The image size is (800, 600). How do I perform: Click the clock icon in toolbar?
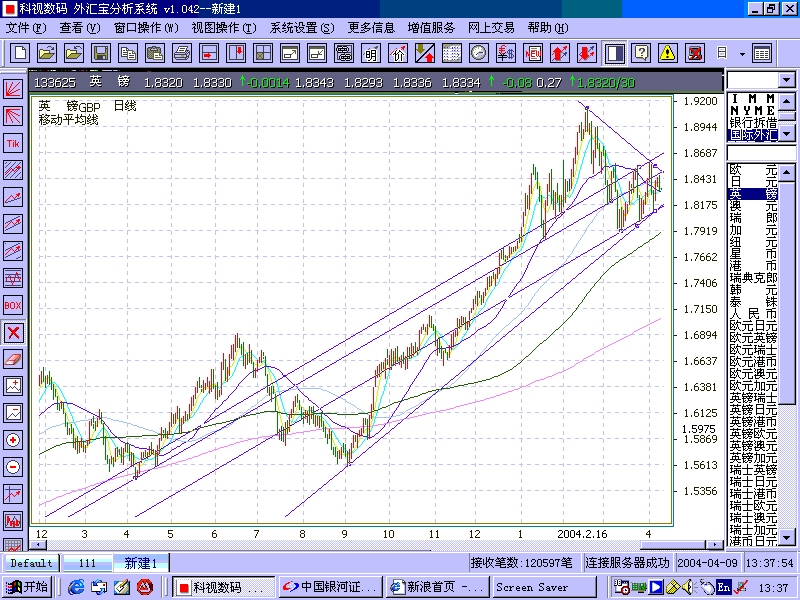479,53
